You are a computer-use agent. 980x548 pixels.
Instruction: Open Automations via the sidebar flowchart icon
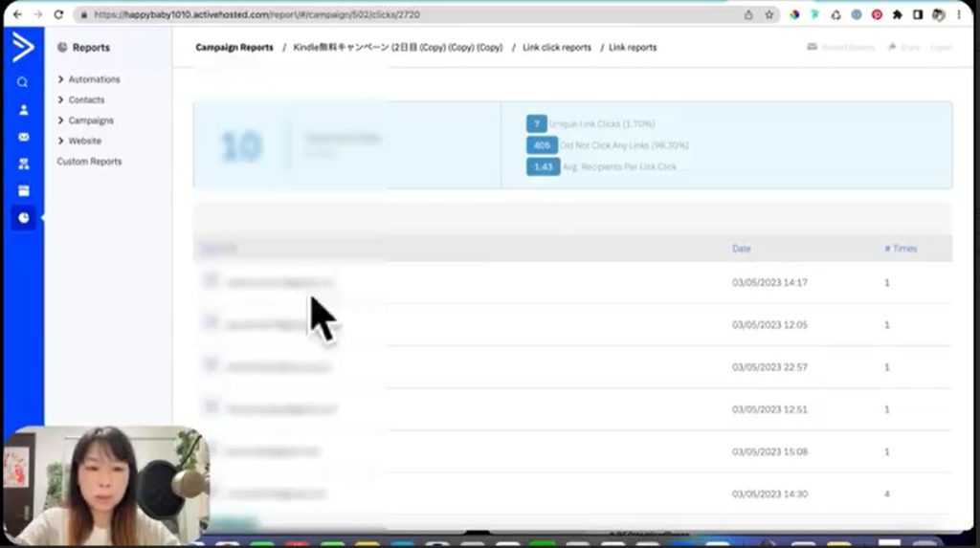click(x=23, y=164)
